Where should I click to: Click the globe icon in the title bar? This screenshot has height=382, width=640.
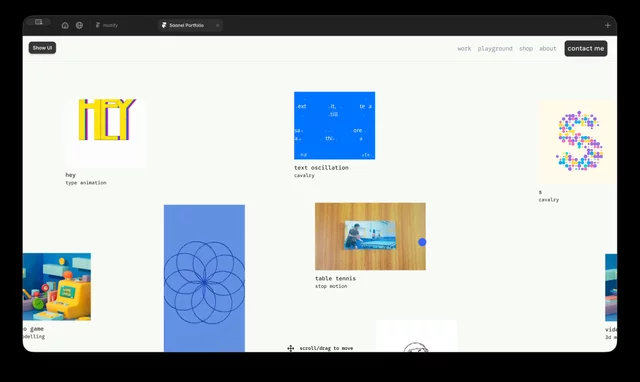(x=79, y=25)
